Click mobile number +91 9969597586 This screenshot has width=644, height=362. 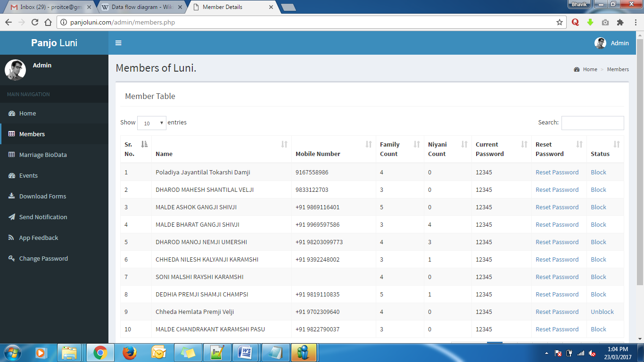coord(317,224)
